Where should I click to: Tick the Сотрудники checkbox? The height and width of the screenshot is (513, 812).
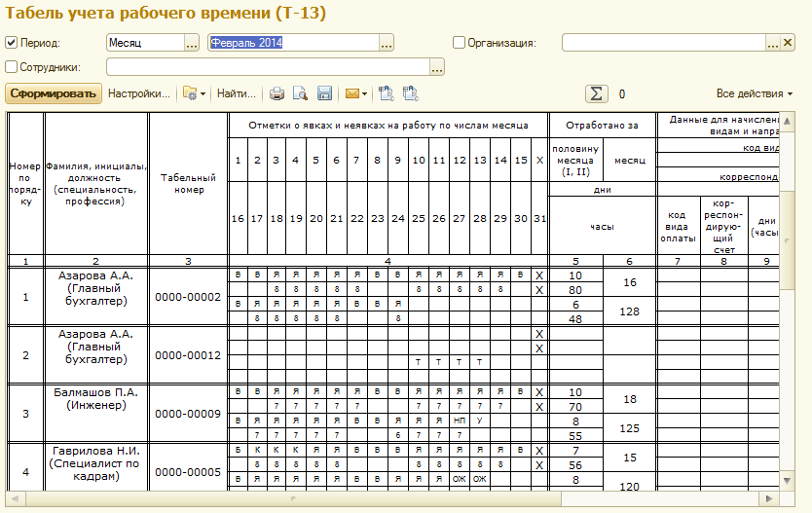tap(12, 67)
